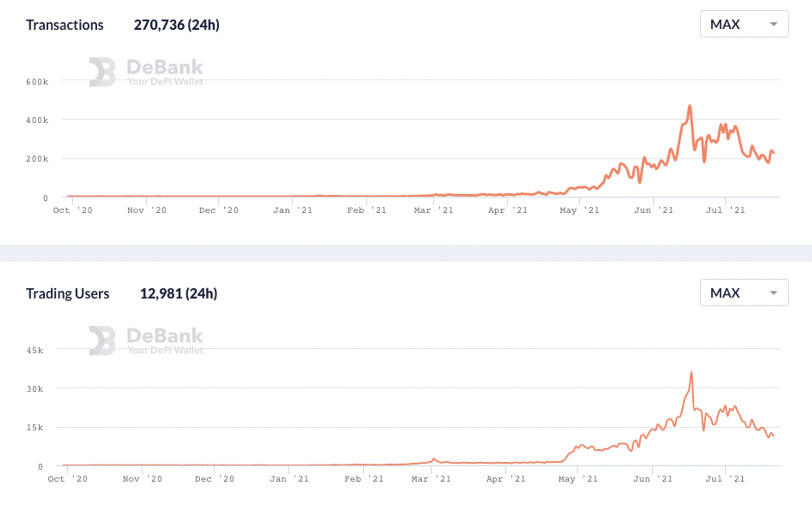Click the 600k label on Transactions y-axis

pos(37,82)
